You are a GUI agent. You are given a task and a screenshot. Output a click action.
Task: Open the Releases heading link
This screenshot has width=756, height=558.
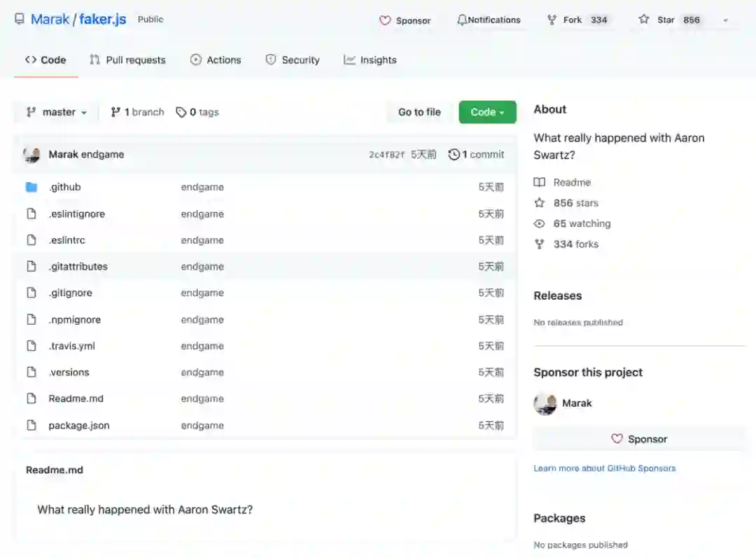[558, 295]
